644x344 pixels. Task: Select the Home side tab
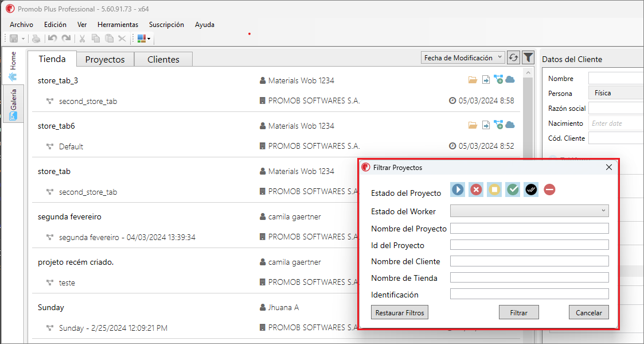pos(13,66)
